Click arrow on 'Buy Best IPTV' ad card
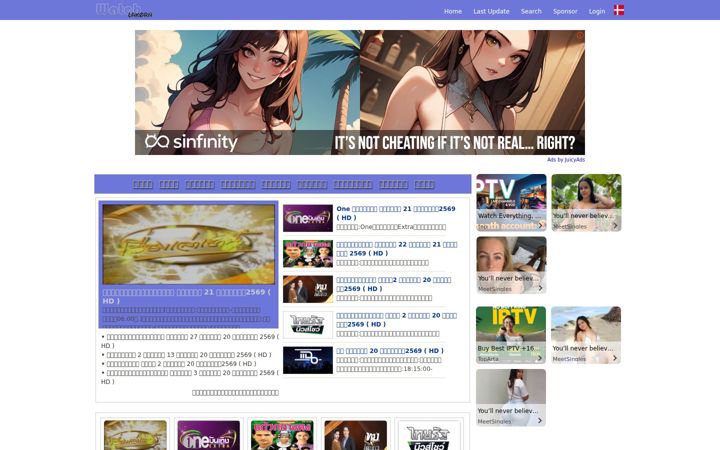The image size is (720, 450). tap(540, 358)
